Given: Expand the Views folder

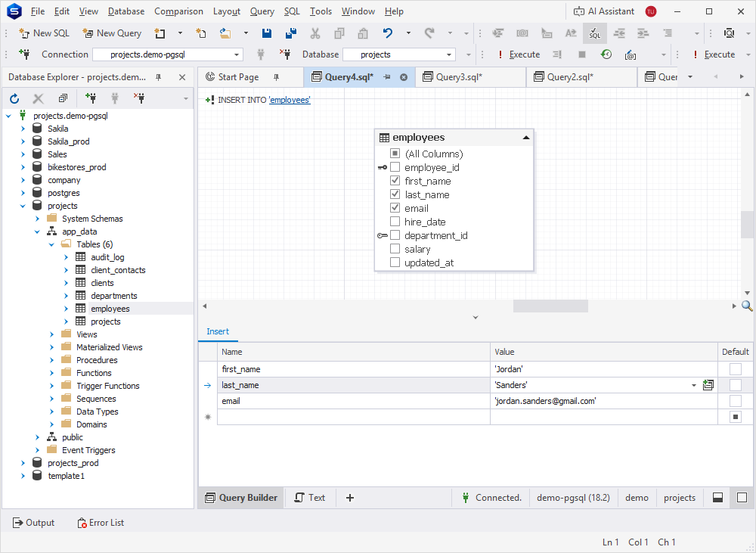Looking at the screenshot, I should click(x=51, y=334).
